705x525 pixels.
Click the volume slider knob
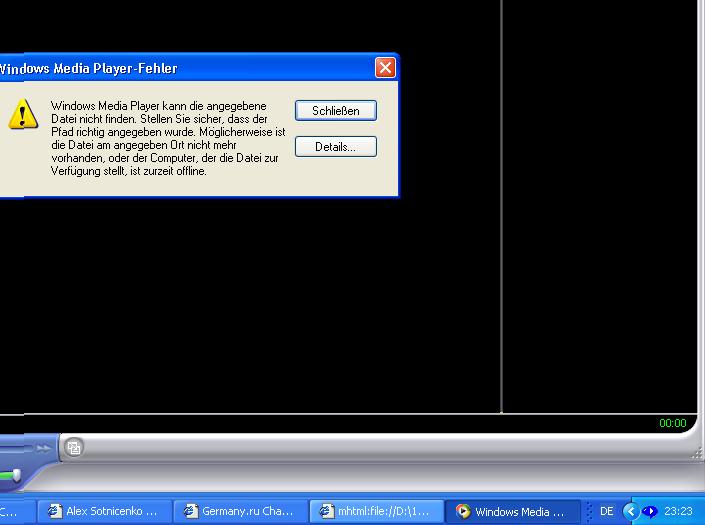[x=17, y=475]
